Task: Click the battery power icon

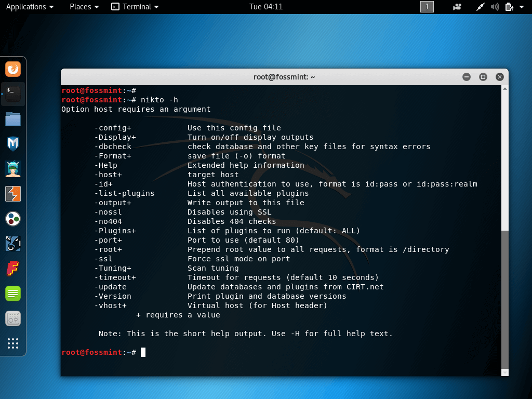Action: (509, 7)
